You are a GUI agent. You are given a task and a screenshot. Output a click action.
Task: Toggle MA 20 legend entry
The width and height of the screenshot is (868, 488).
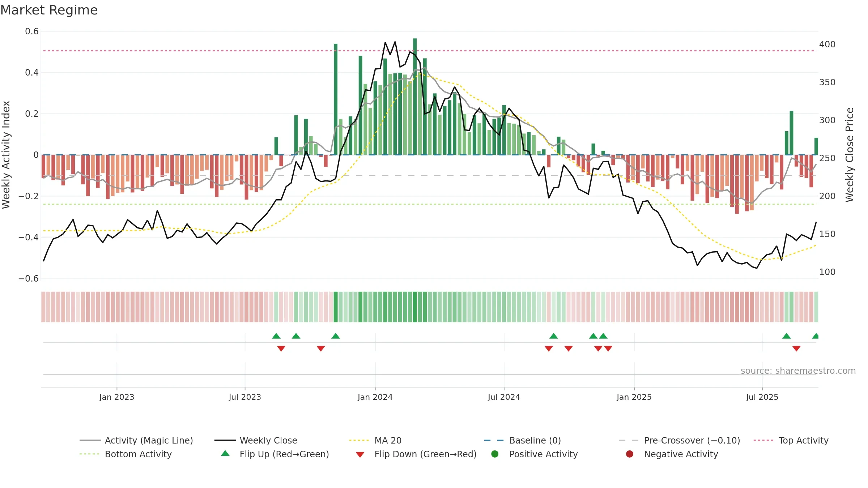[375, 440]
